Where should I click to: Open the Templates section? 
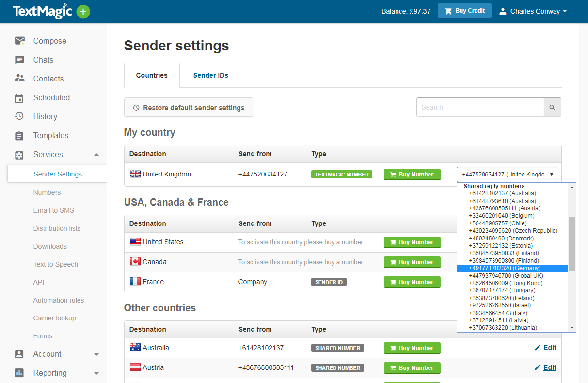(51, 135)
